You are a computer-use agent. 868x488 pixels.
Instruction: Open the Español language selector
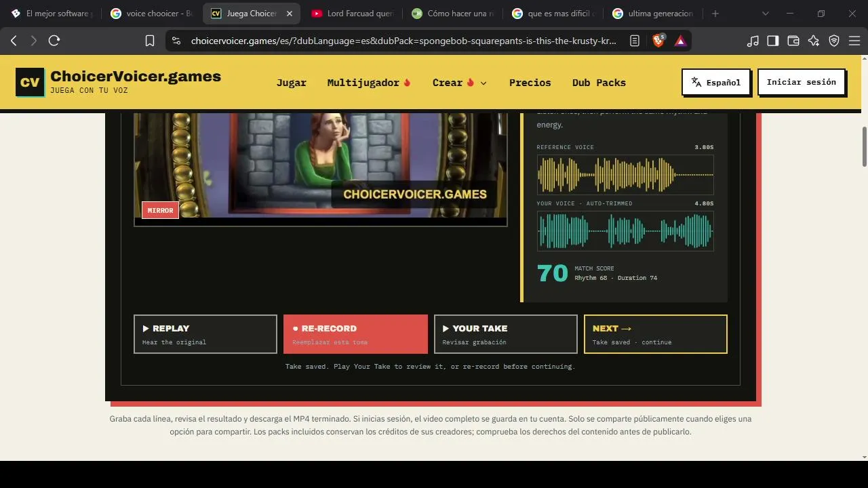716,82
